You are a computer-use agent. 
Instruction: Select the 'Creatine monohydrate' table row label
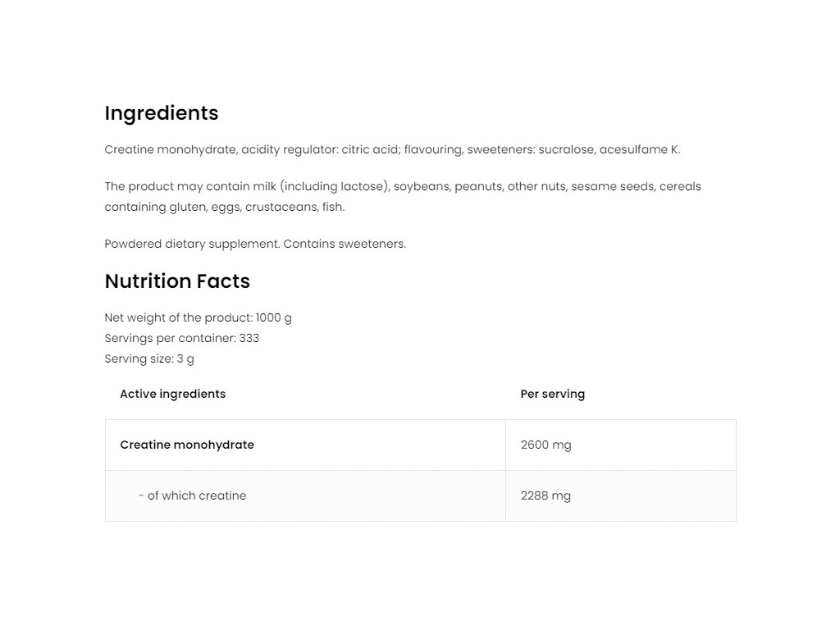tap(187, 445)
